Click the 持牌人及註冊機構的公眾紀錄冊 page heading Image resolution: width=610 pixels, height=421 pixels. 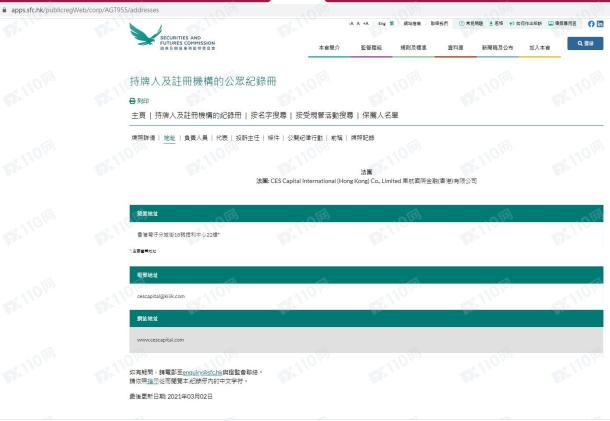coord(203,81)
